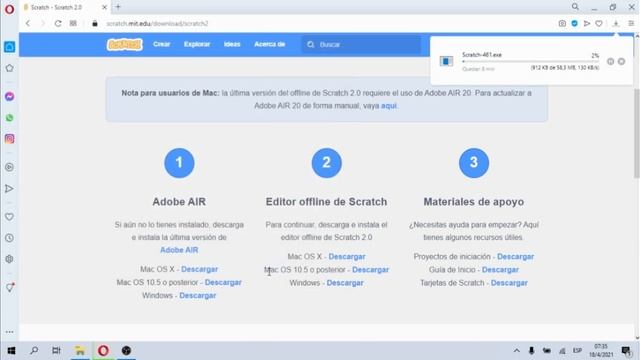Click the ESP language indicator
Viewport: 640px width, 360px height.
pyautogui.click(x=577, y=351)
